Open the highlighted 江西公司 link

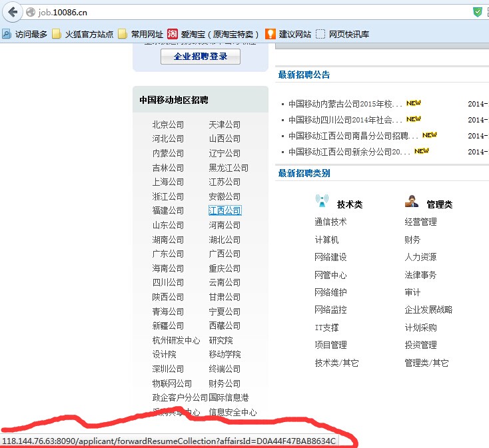point(225,210)
